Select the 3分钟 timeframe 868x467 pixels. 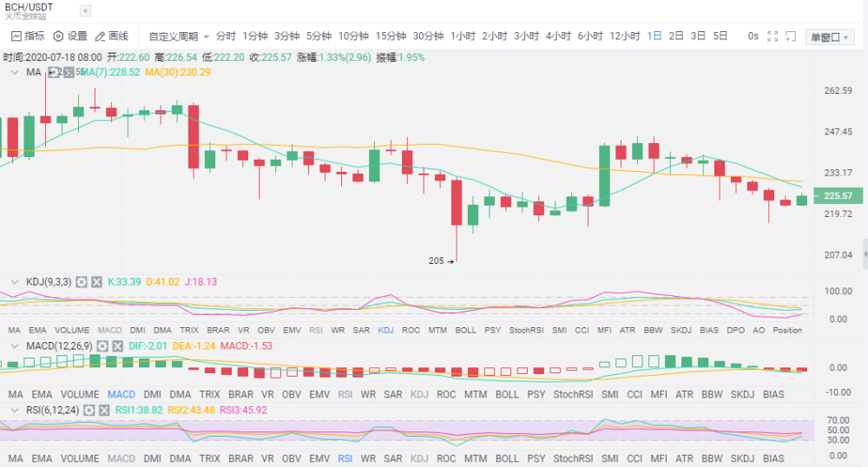click(x=286, y=36)
